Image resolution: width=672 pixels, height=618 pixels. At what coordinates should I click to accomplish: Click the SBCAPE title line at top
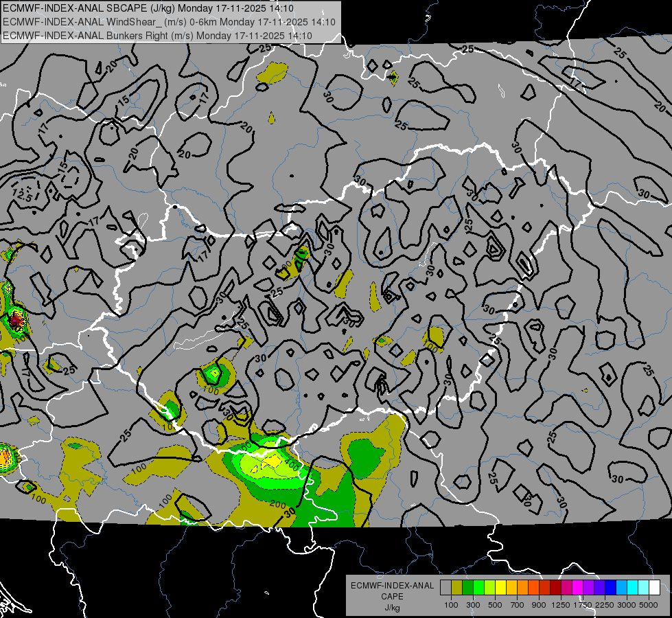point(148,8)
